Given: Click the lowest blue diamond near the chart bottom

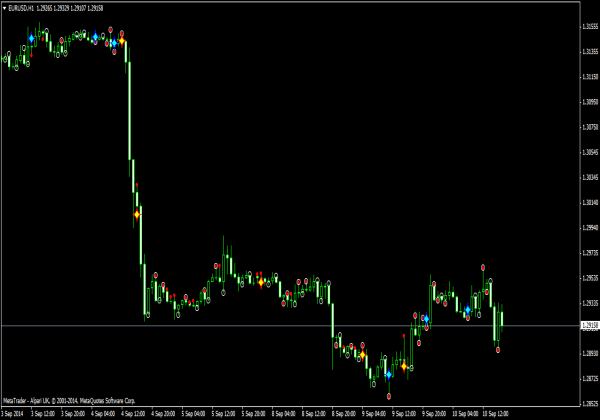Looking at the screenshot, I should tap(388, 375).
